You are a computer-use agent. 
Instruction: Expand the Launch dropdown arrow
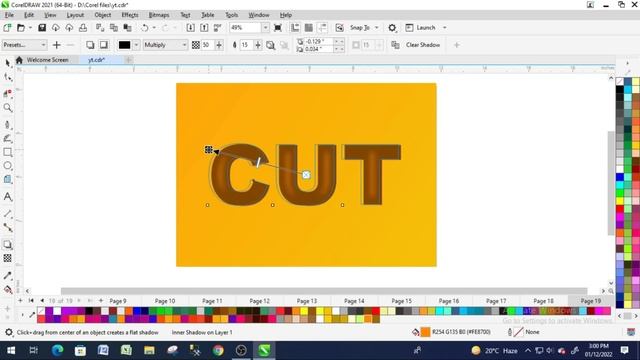tap(444, 28)
